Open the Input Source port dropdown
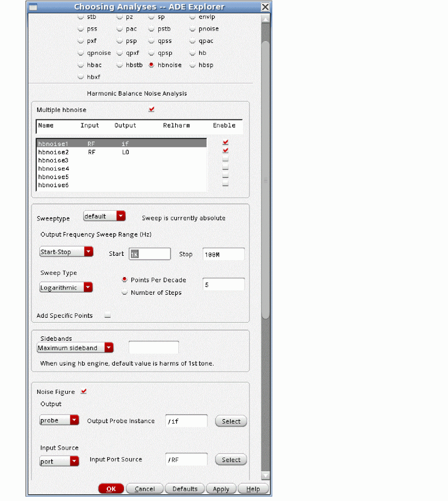Viewport: 448px width, 501px height. coord(59,461)
